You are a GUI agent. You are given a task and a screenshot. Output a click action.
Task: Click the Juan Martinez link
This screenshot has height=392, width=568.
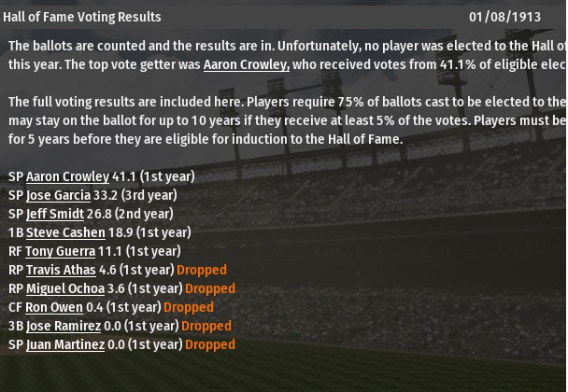(65, 344)
